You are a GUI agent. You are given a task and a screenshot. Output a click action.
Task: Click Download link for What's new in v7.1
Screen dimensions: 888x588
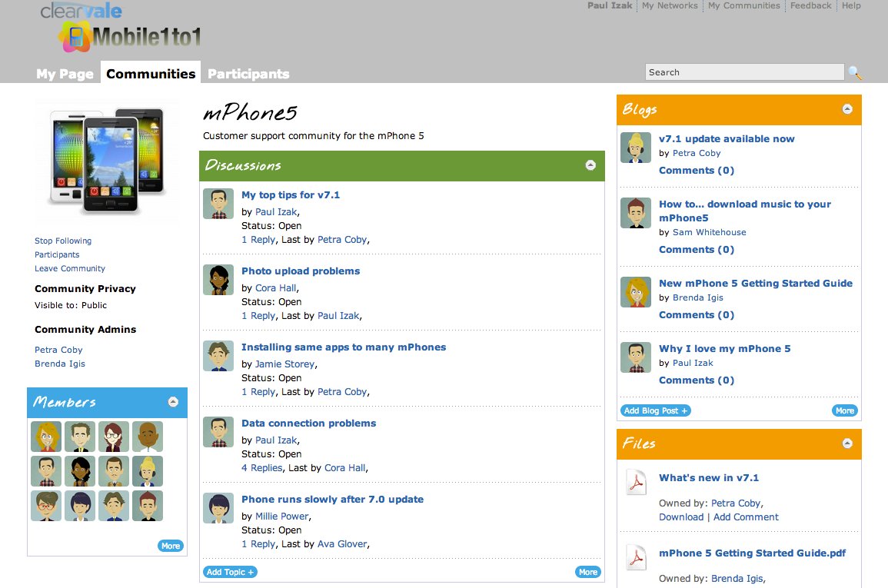(680, 517)
